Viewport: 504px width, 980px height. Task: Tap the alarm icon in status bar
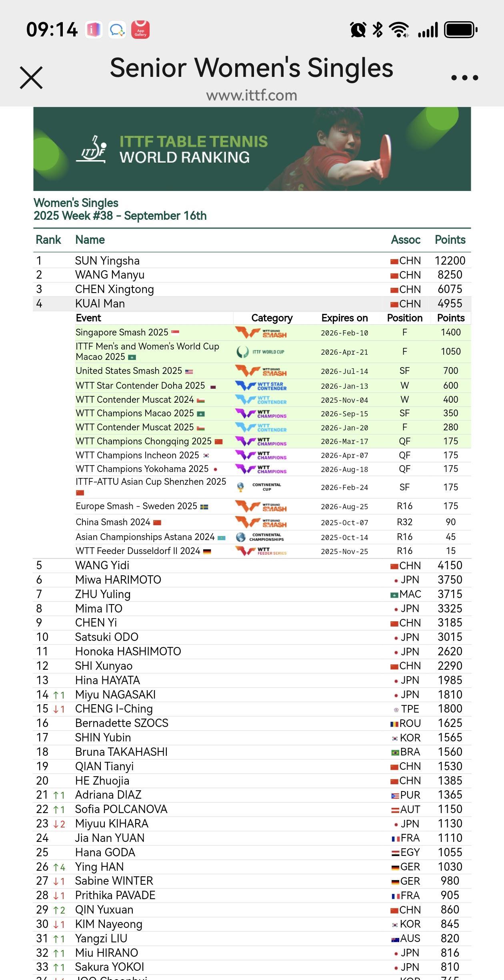click(358, 30)
